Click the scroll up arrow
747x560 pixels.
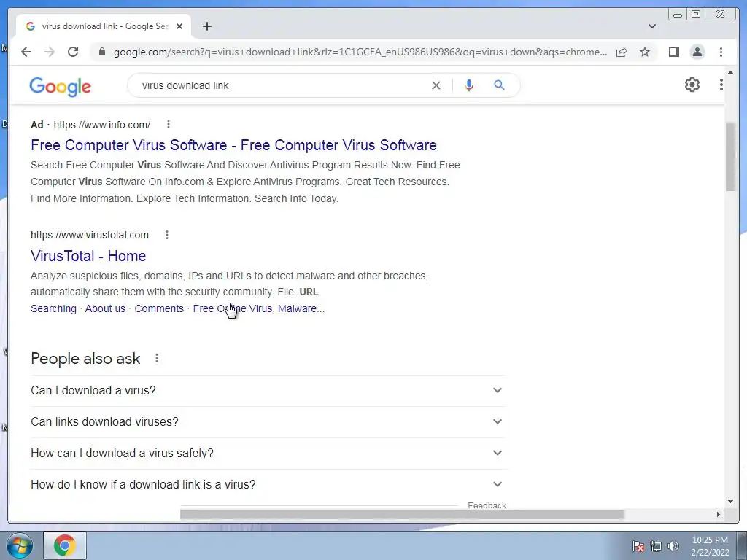tap(730, 73)
